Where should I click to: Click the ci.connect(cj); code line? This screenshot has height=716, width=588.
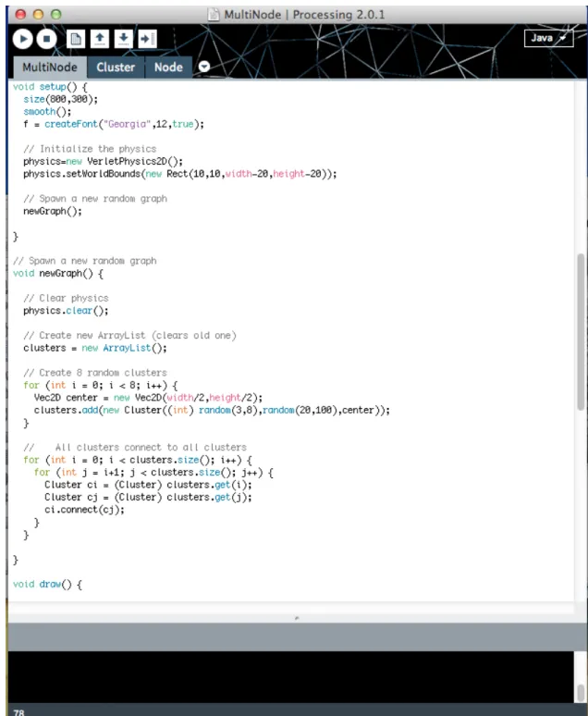pos(84,510)
